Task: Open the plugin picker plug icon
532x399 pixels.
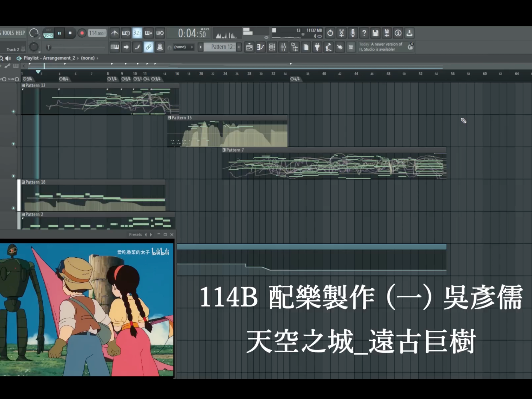Action: pos(317,47)
